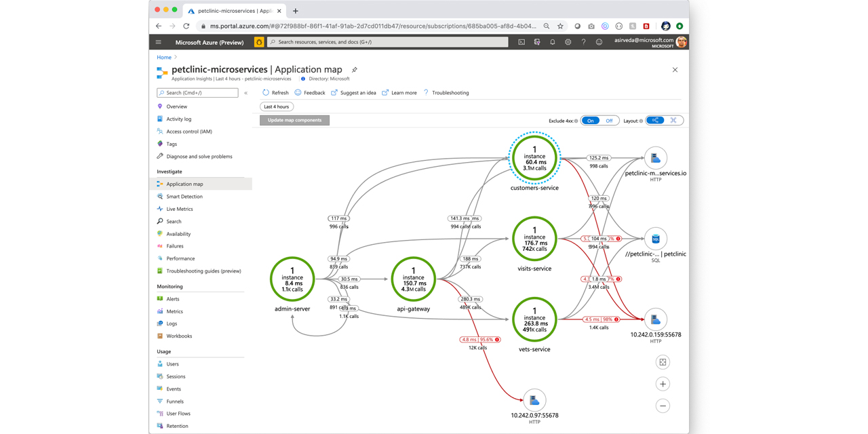Select Failures in the Investigate section

(175, 246)
